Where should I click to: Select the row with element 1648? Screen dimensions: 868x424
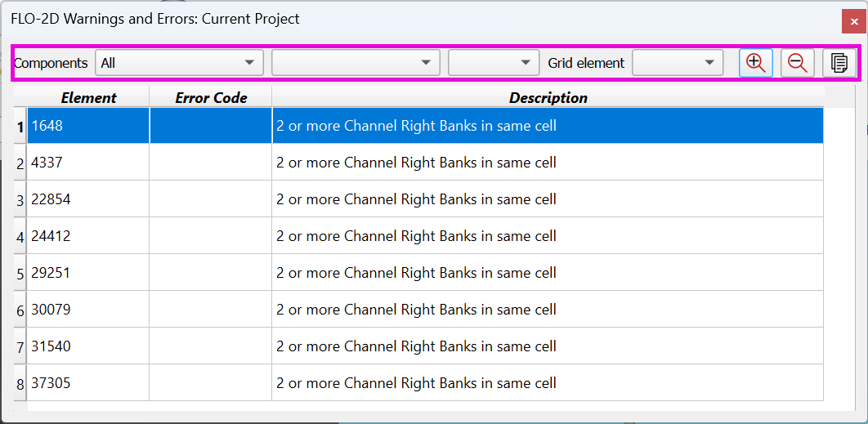coord(88,127)
